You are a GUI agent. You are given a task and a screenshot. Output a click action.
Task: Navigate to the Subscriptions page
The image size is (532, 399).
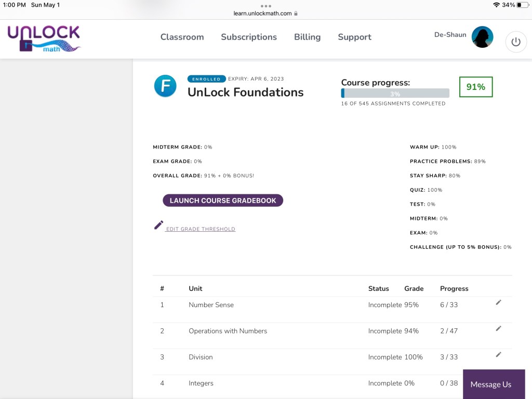249,37
